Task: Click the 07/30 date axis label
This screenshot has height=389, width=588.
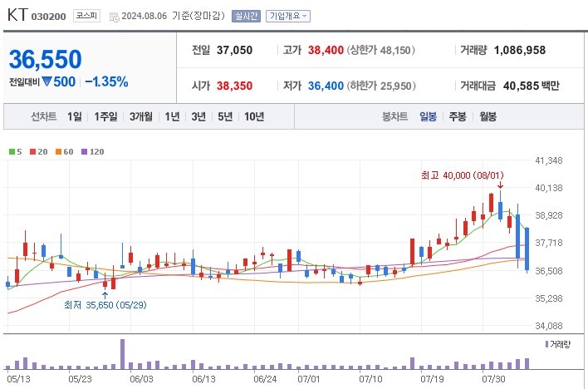Action: [493, 379]
